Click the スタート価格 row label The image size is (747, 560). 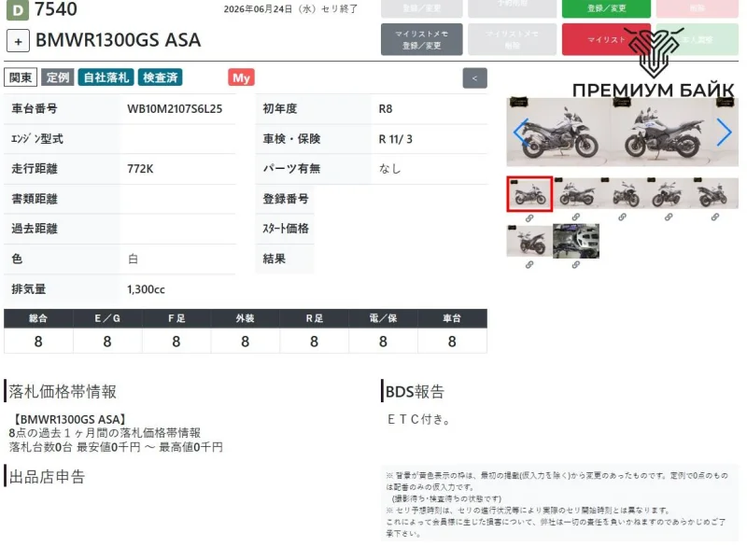[286, 229]
